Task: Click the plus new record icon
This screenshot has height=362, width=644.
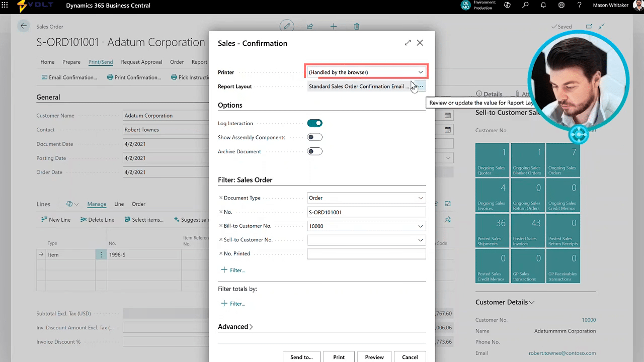Action: pos(333,26)
